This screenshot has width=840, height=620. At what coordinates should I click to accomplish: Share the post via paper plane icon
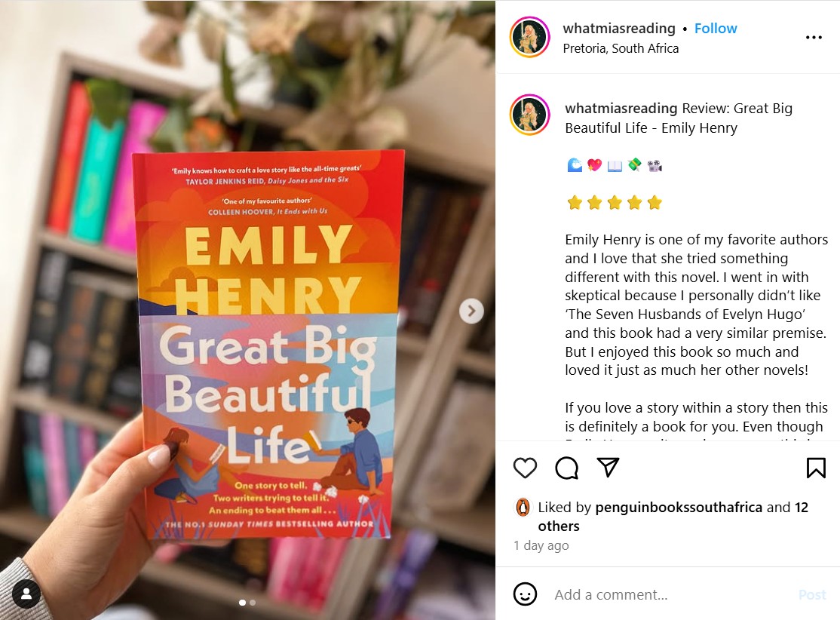(x=608, y=468)
